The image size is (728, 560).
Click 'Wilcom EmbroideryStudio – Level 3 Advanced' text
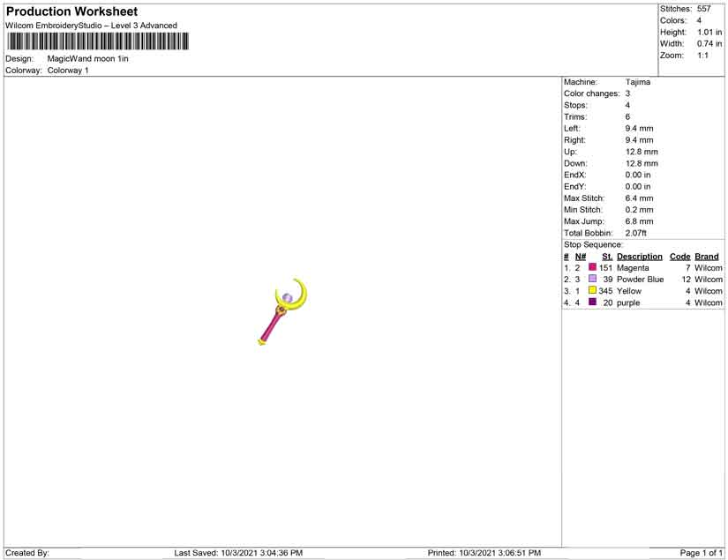coord(91,26)
